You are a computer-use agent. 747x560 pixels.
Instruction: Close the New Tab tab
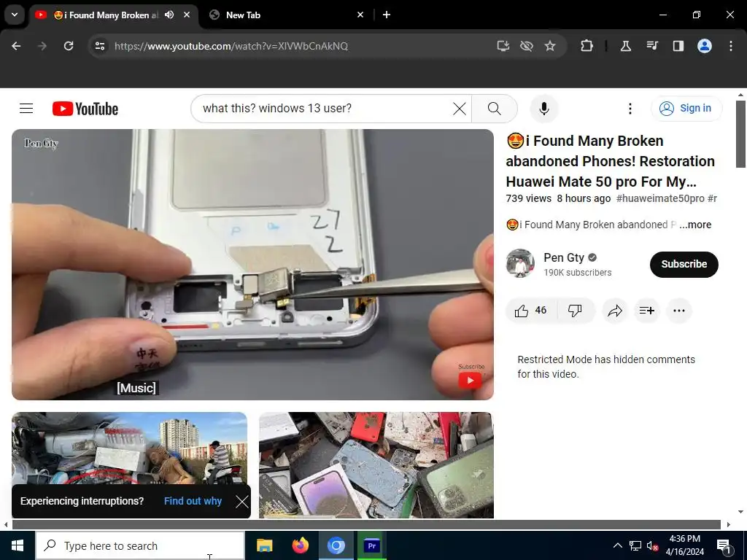click(360, 15)
